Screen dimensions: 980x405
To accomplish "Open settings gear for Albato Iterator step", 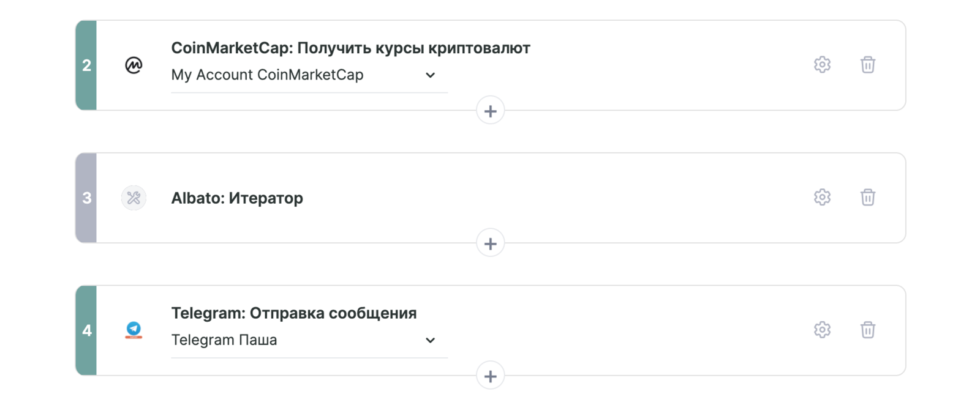I will pos(822,197).
